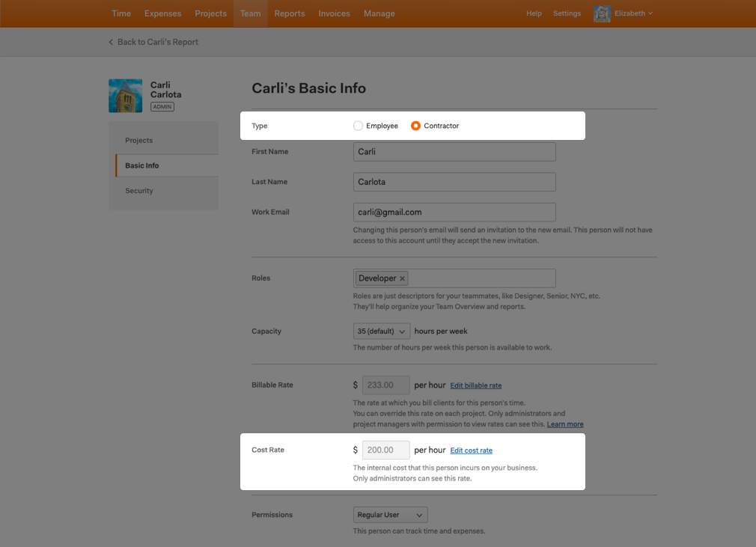This screenshot has width=756, height=547.
Task: Switch to the Projects top tab
Action: pyautogui.click(x=210, y=13)
